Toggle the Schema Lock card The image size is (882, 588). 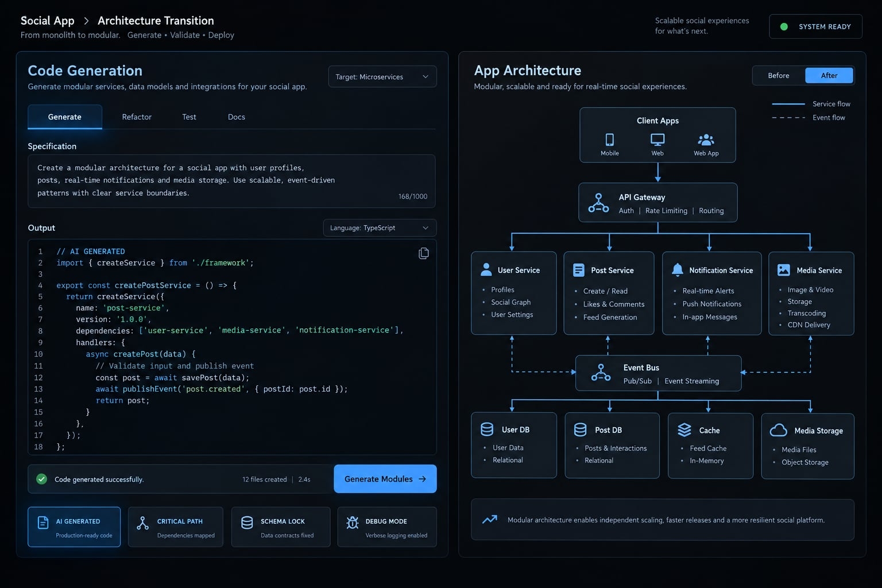click(281, 527)
